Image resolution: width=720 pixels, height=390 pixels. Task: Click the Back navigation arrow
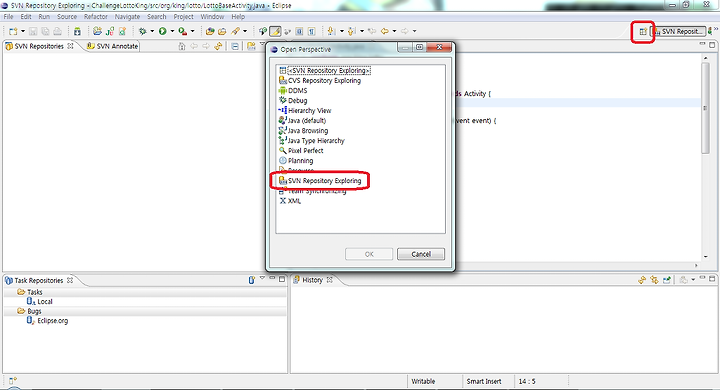385,31
